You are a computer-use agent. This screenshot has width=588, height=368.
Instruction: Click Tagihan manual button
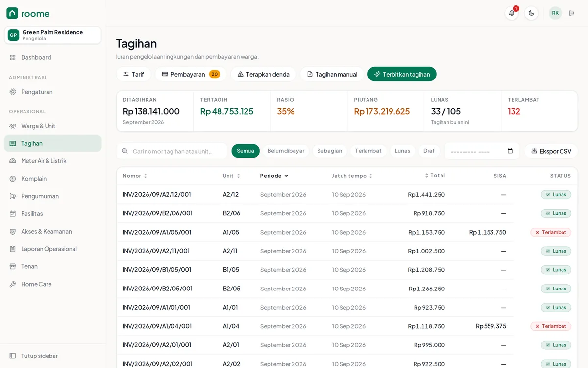(332, 74)
